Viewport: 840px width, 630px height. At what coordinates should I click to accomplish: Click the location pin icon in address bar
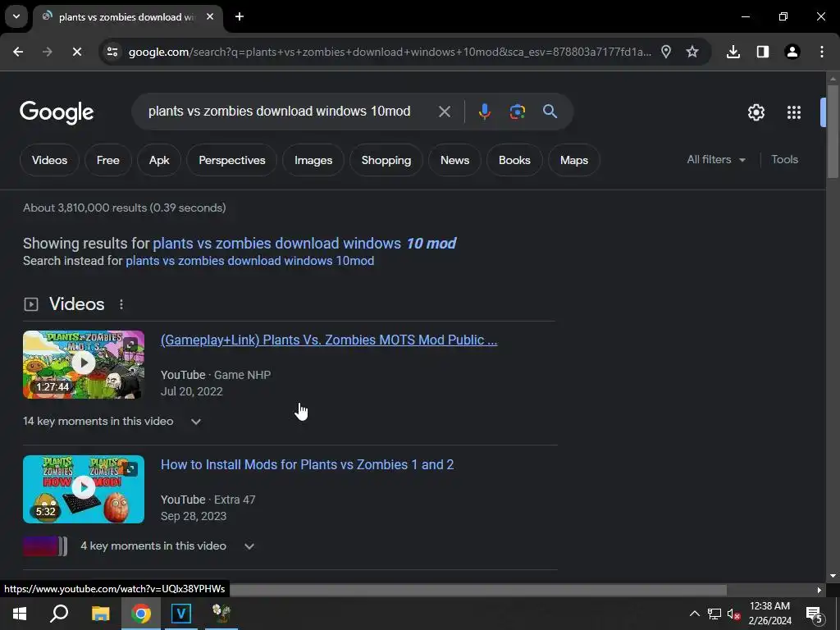tap(666, 52)
